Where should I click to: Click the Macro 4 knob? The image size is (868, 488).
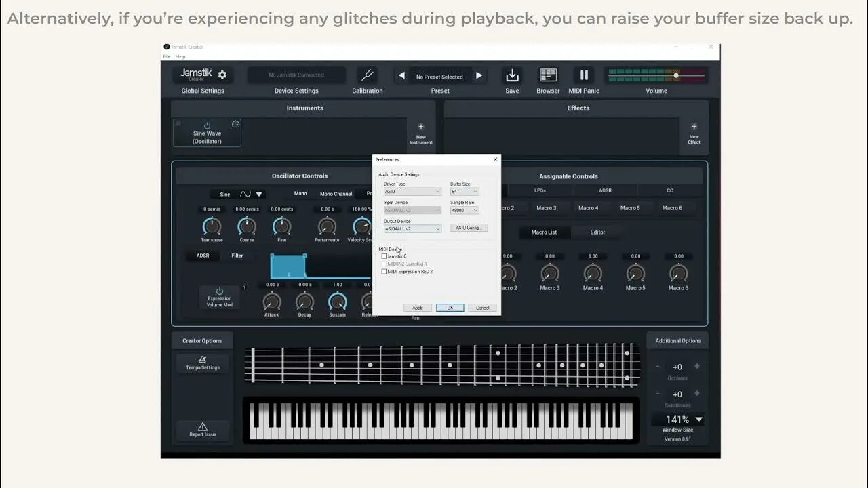point(593,273)
